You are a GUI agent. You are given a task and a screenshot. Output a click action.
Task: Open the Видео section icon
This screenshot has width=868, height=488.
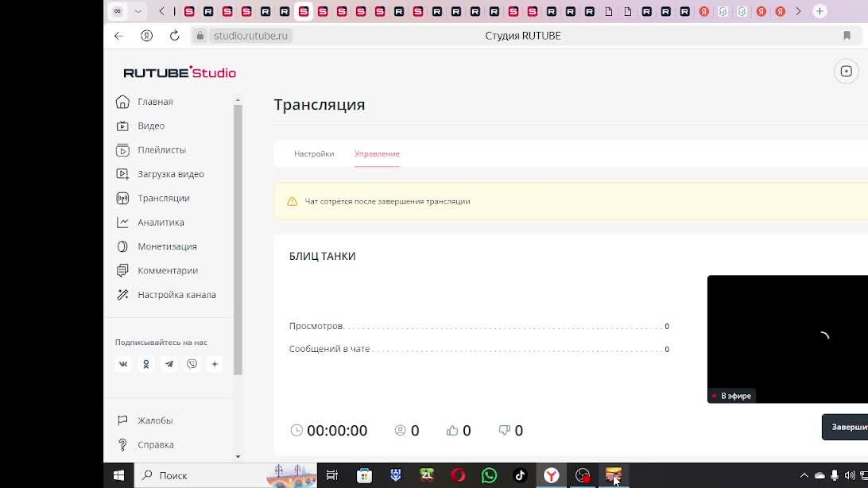point(122,126)
